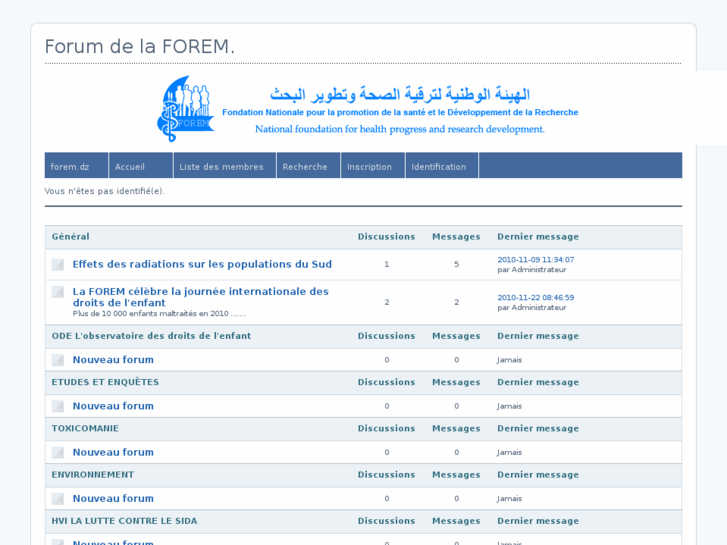
Task: Open Liste des membres page
Action: (x=225, y=166)
